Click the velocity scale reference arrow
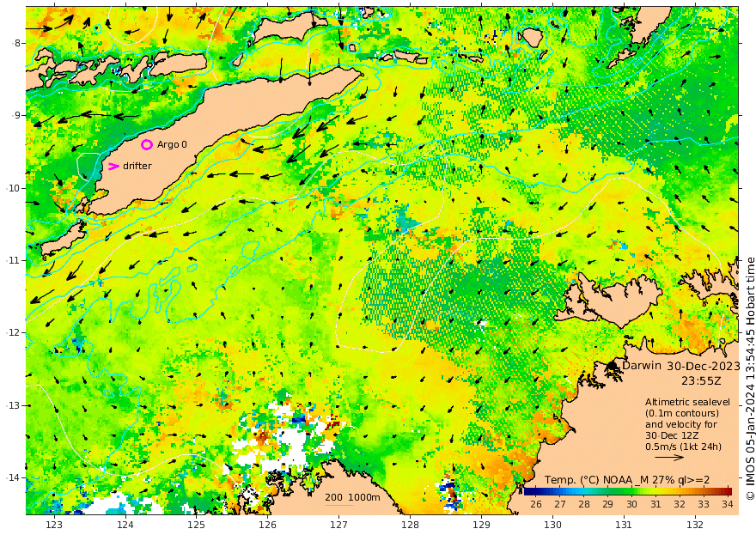 (x=669, y=457)
